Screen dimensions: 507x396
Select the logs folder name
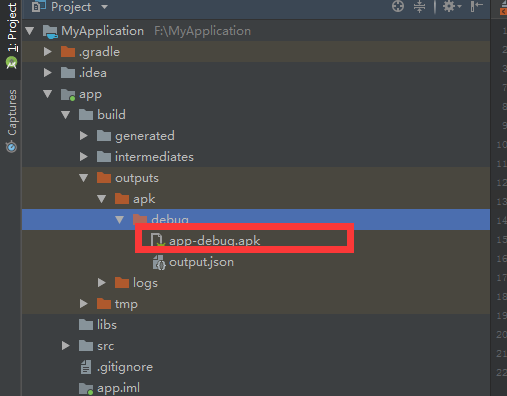point(145,283)
